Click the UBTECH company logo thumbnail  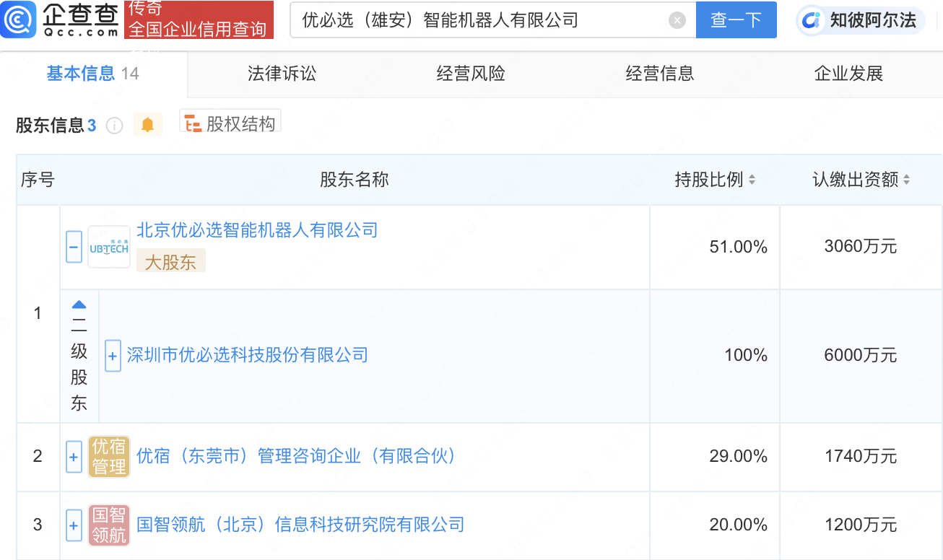pyautogui.click(x=109, y=248)
